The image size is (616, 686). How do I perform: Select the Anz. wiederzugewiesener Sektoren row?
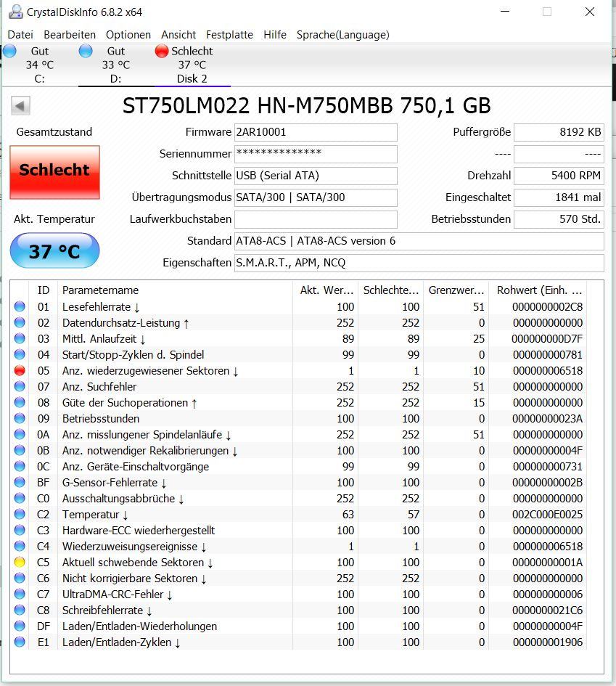pyautogui.click(x=299, y=370)
